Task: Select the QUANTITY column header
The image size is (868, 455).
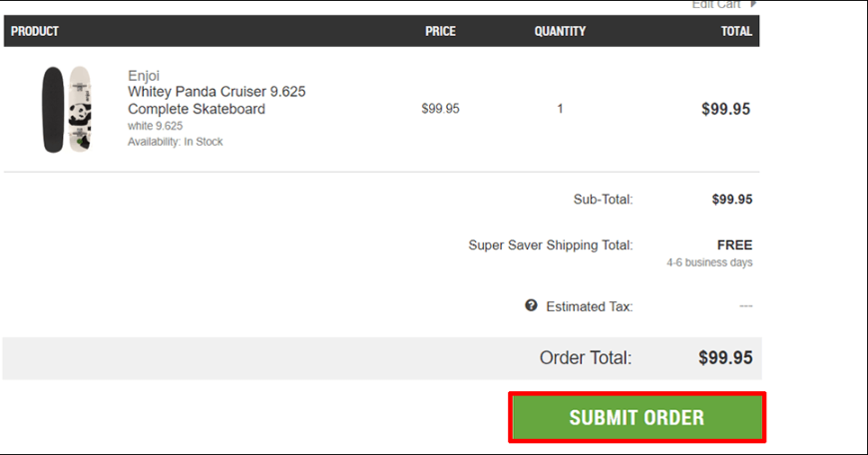Action: click(560, 31)
